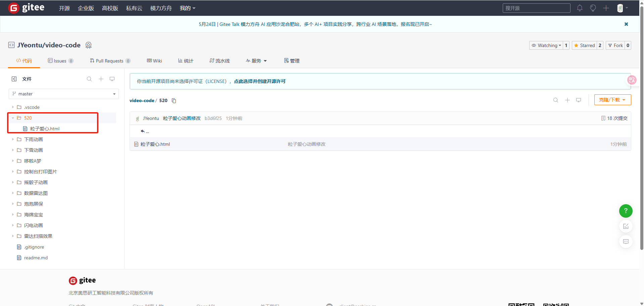Open the 服务 dropdown tab

[256, 61]
